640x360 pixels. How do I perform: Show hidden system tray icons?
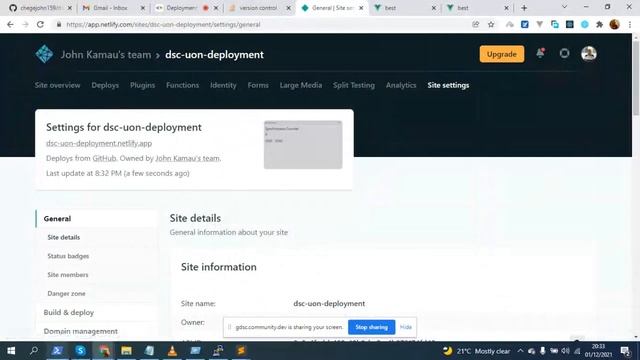[520, 351]
